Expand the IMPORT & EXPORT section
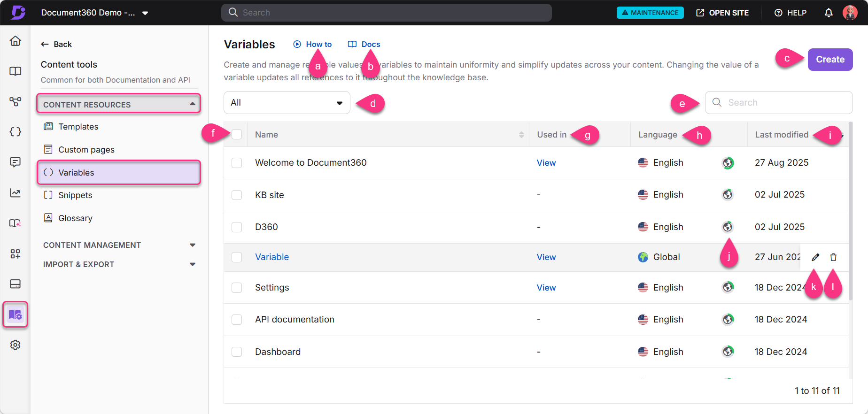 click(x=119, y=264)
